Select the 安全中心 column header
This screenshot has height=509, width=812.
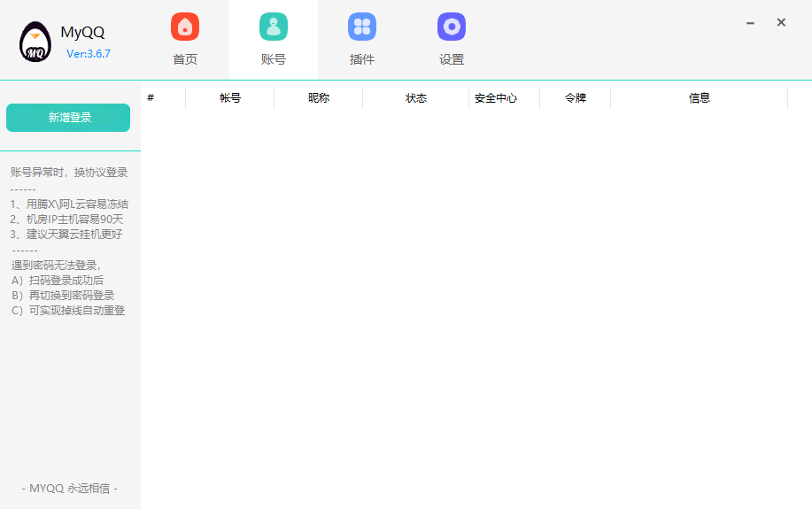tap(496, 98)
